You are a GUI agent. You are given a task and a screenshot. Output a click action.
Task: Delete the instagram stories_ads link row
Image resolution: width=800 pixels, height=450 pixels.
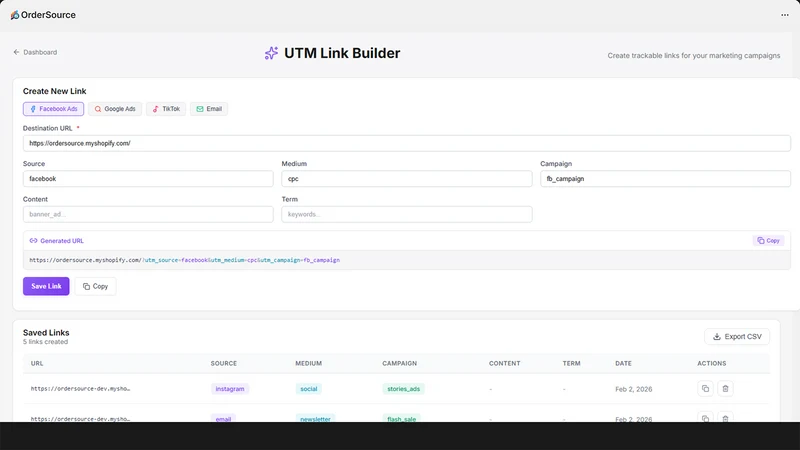pyautogui.click(x=725, y=389)
